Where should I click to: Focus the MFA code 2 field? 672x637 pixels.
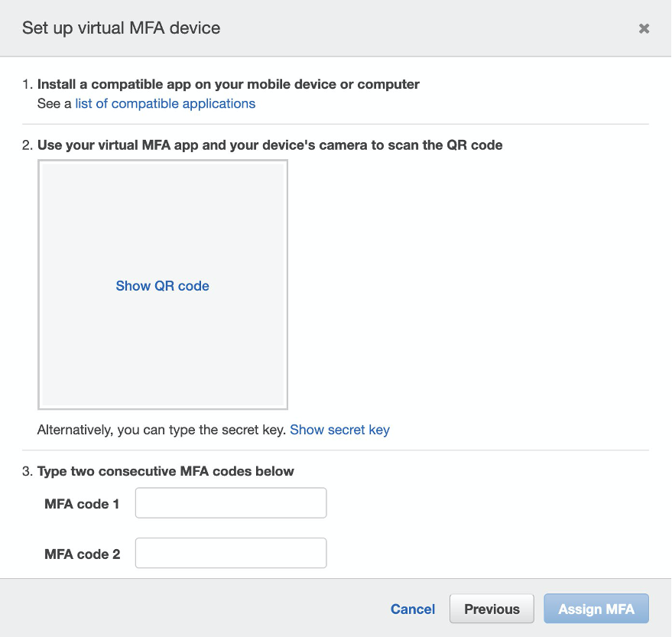coord(231,553)
